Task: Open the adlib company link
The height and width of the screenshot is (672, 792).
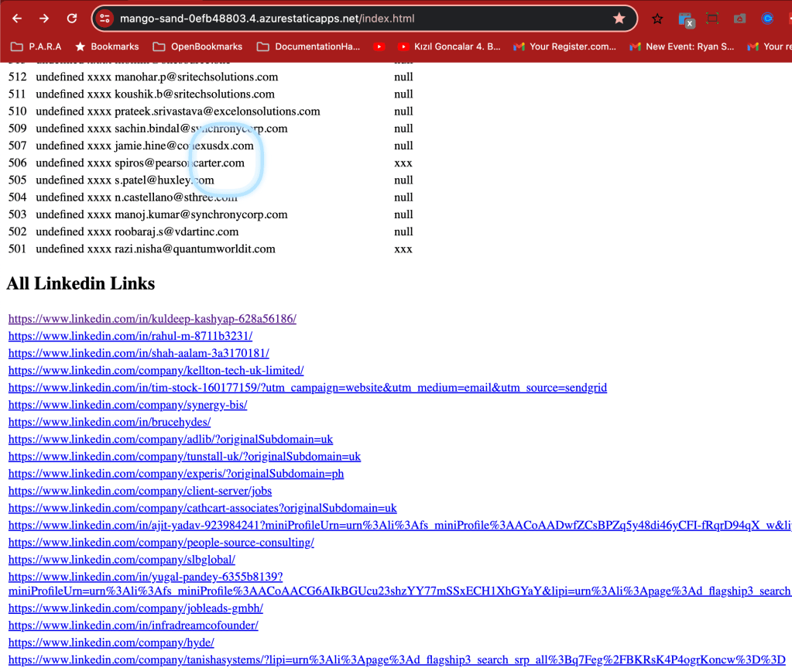Action: point(170,439)
